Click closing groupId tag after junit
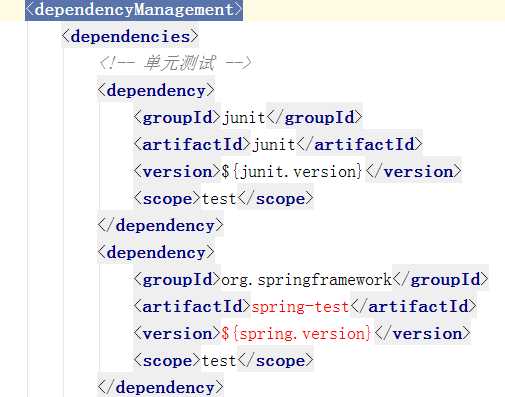 pos(314,118)
